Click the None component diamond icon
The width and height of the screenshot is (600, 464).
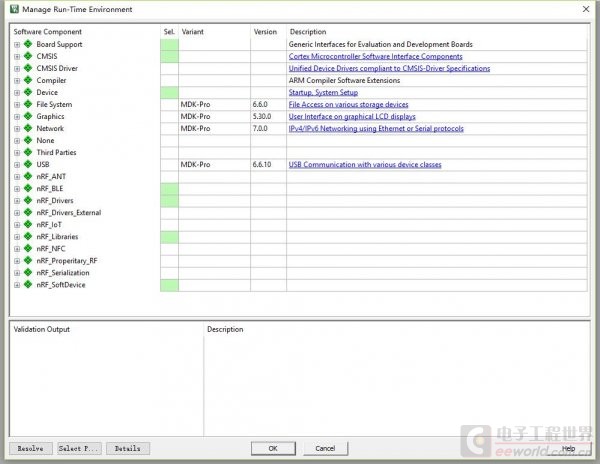pos(28,140)
